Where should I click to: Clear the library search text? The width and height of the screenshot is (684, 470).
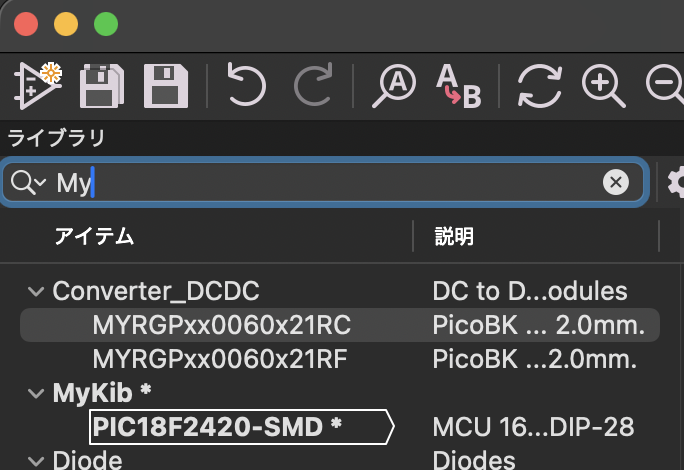[616, 182]
